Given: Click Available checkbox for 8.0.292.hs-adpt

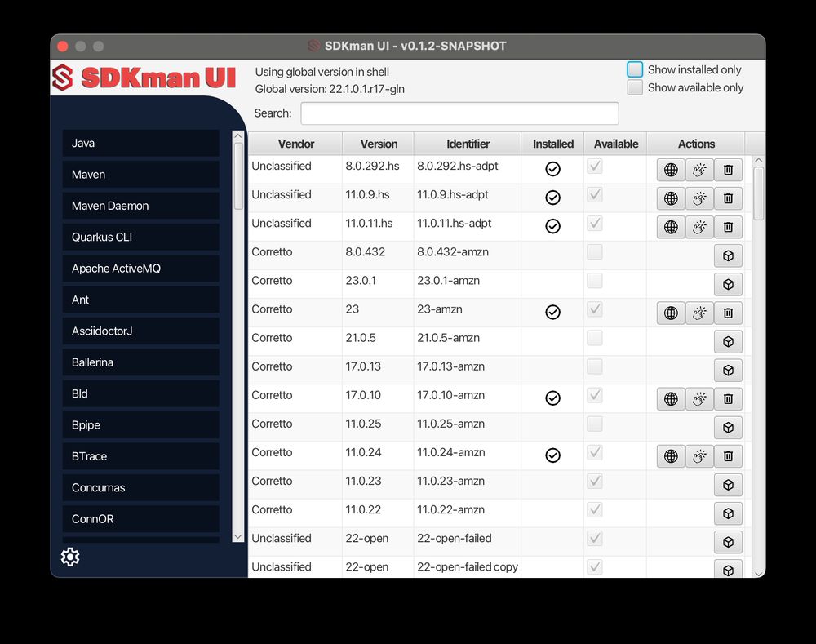Looking at the screenshot, I should [595, 166].
